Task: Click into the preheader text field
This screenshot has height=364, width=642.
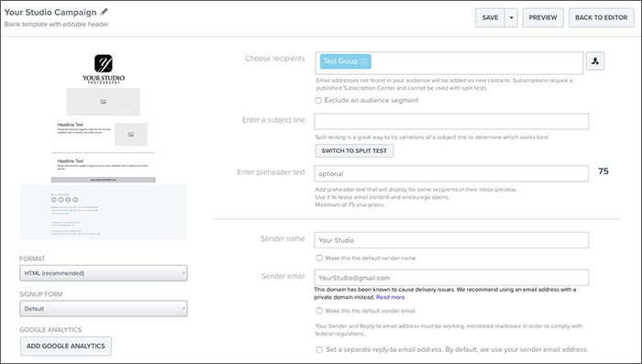Action: [x=451, y=173]
